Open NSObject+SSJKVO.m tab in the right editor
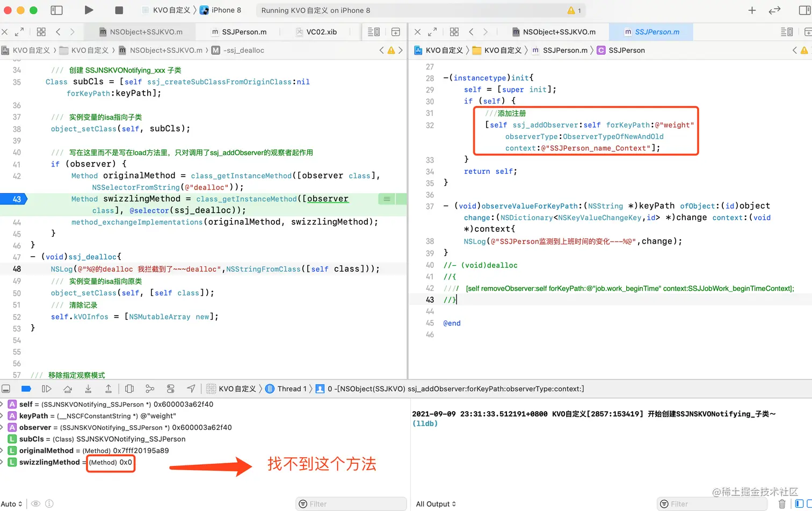Viewport: 812px width, 511px height. tap(554, 32)
